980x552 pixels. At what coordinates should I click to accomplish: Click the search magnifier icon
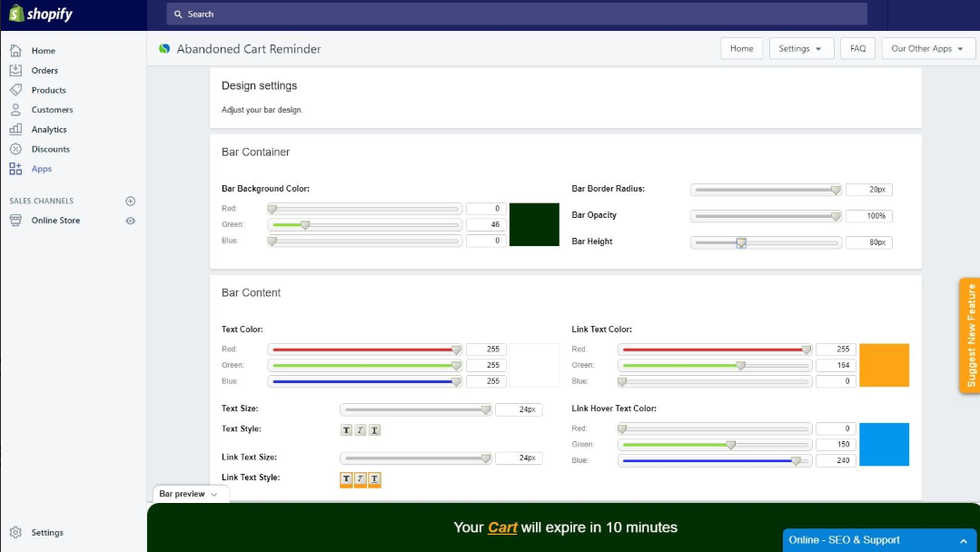pyautogui.click(x=178, y=14)
